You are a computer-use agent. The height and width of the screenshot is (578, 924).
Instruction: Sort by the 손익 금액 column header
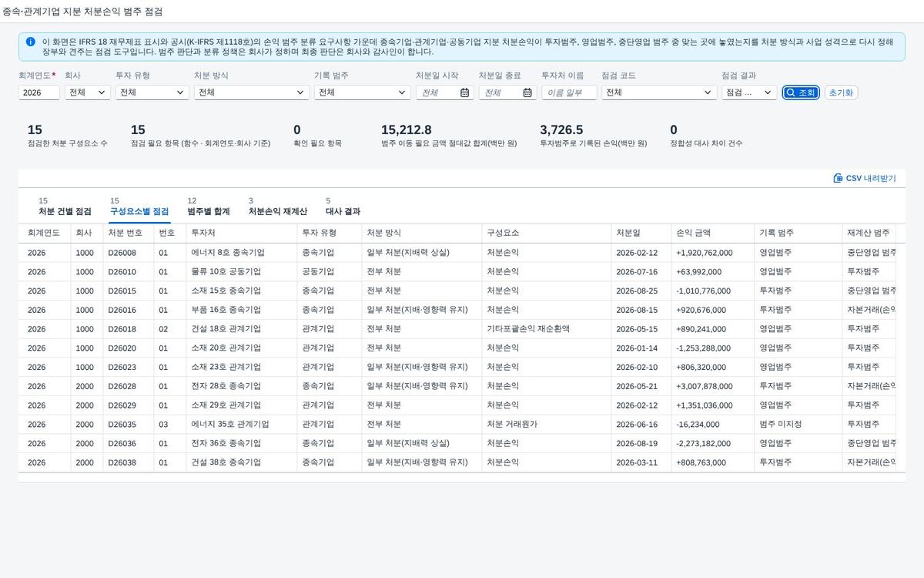713,233
